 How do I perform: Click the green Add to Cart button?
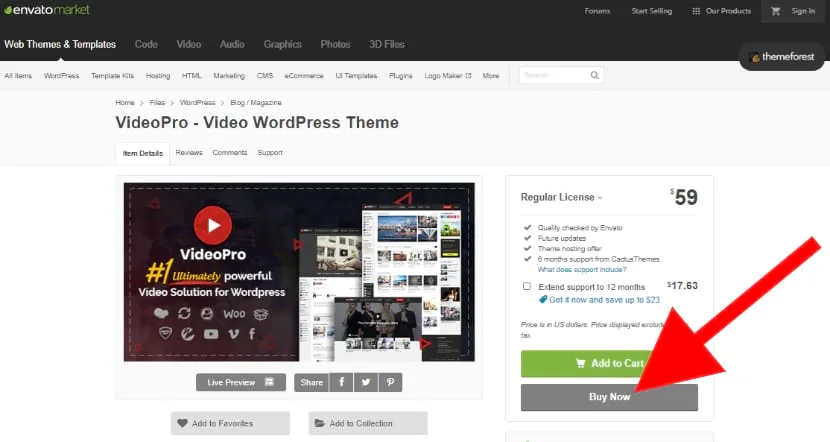point(609,364)
